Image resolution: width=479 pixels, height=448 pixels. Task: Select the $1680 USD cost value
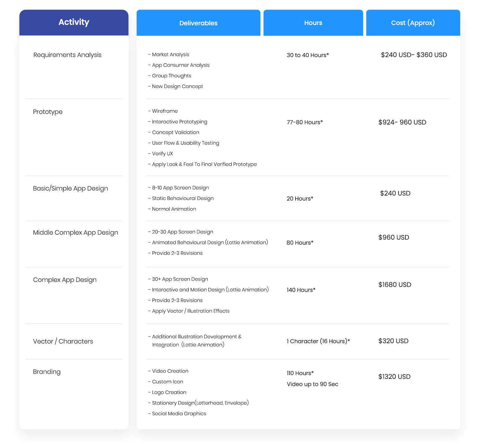coord(394,285)
